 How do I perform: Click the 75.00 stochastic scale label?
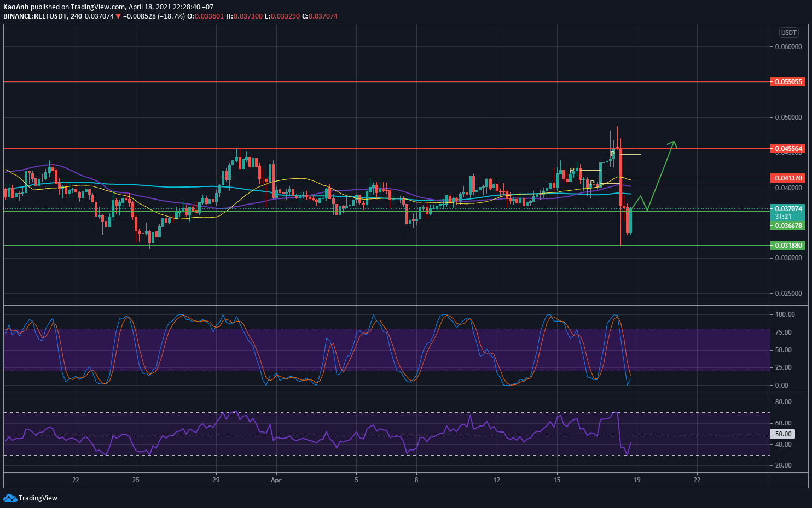tap(784, 332)
